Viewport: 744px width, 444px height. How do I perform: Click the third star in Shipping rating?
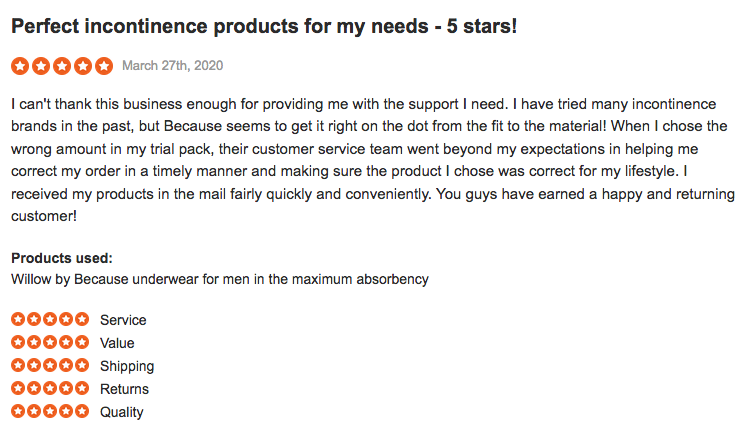pos(50,366)
